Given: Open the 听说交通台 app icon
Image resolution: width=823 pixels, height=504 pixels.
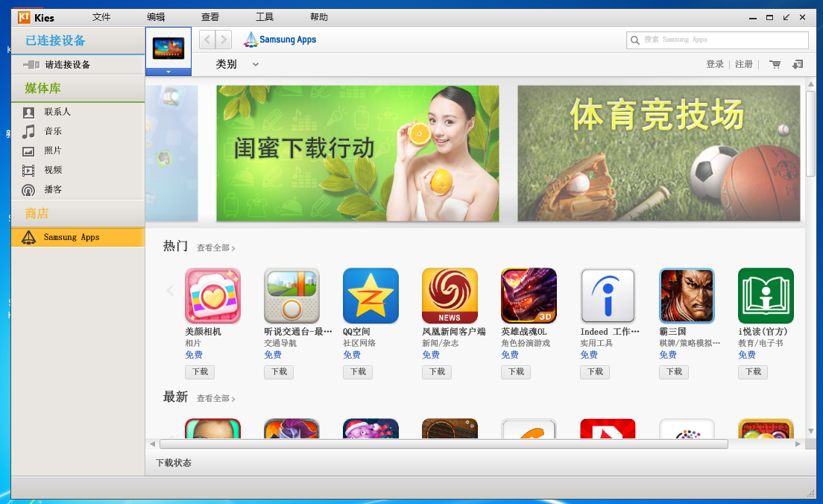Looking at the screenshot, I should pyautogui.click(x=291, y=295).
